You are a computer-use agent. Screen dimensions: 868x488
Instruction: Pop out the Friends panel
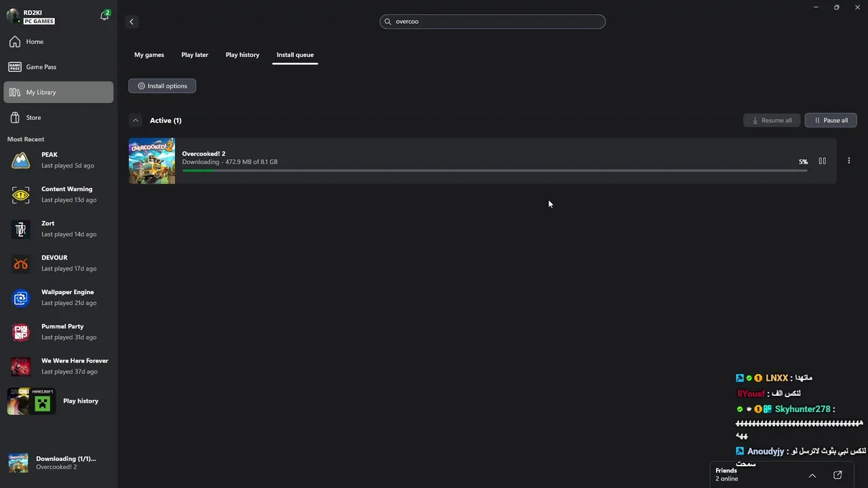837,475
